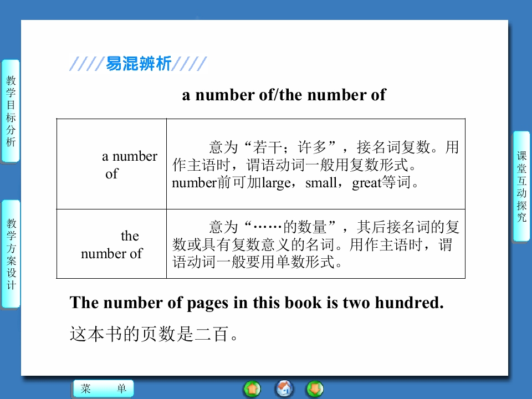Click the 易混辨析 section heading
532x399 pixels.
(x=138, y=63)
